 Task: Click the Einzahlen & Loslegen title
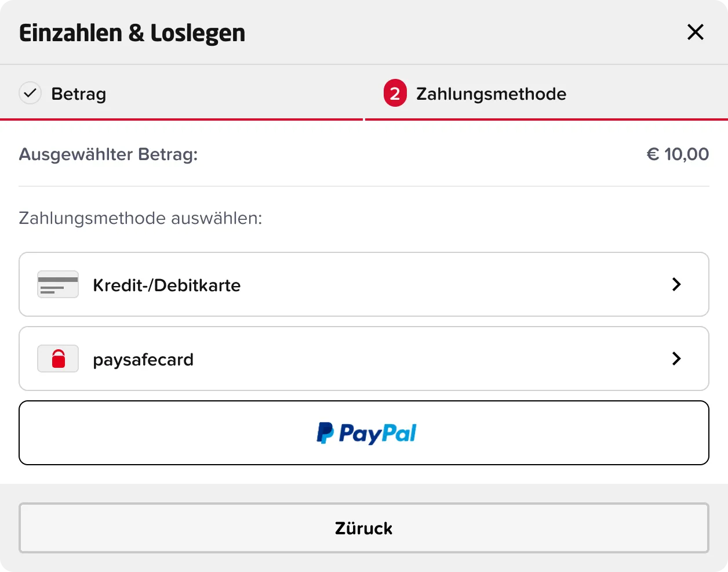[x=132, y=33]
